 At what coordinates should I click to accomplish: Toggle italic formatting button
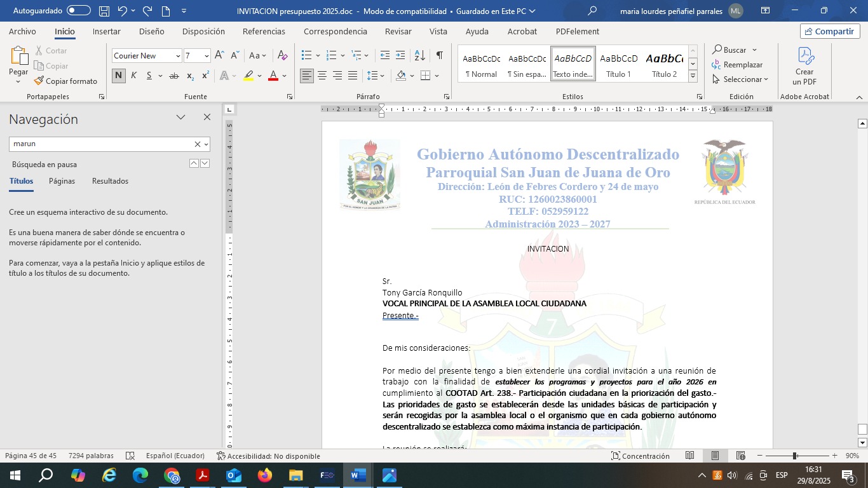(x=134, y=76)
